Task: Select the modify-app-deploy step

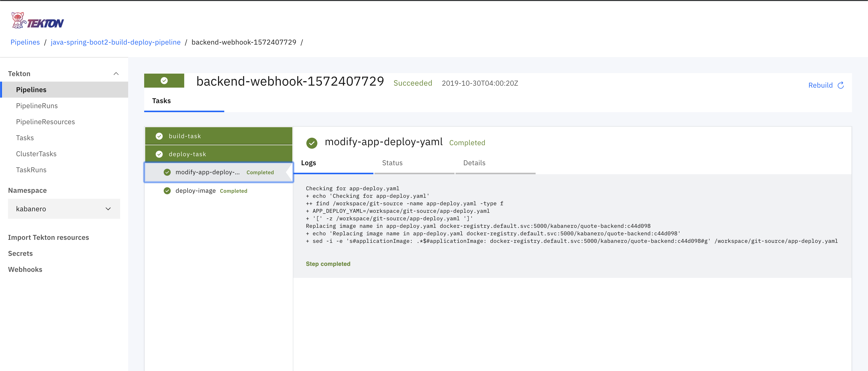Action: click(x=219, y=172)
